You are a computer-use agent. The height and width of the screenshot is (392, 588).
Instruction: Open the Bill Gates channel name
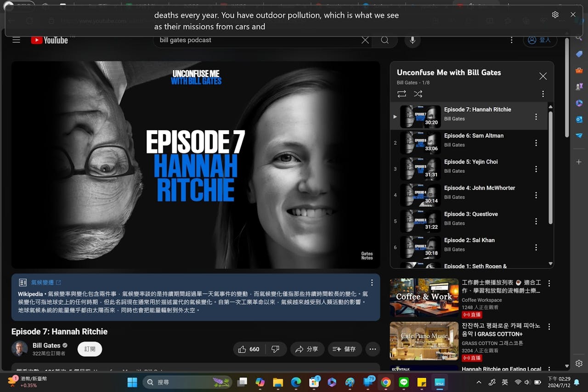(46, 345)
